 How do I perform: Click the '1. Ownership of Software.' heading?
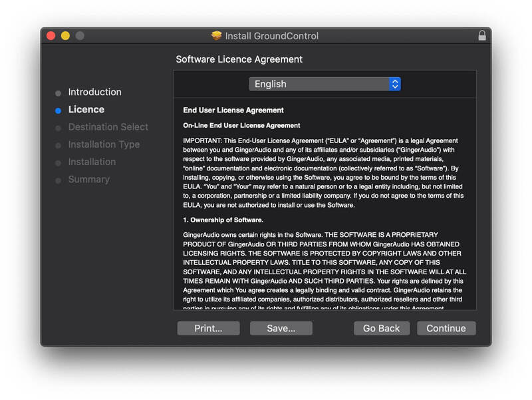pos(223,220)
